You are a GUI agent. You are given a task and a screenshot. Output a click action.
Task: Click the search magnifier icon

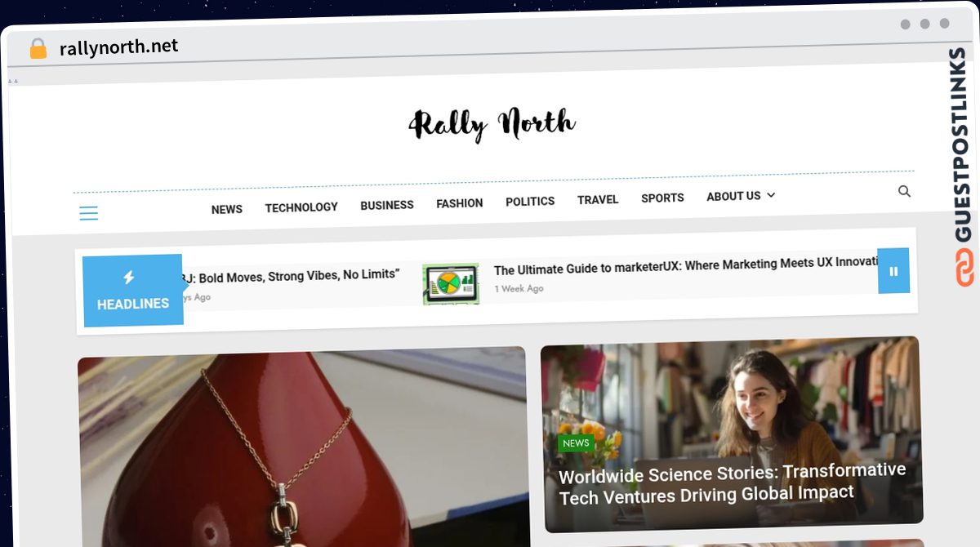click(904, 191)
